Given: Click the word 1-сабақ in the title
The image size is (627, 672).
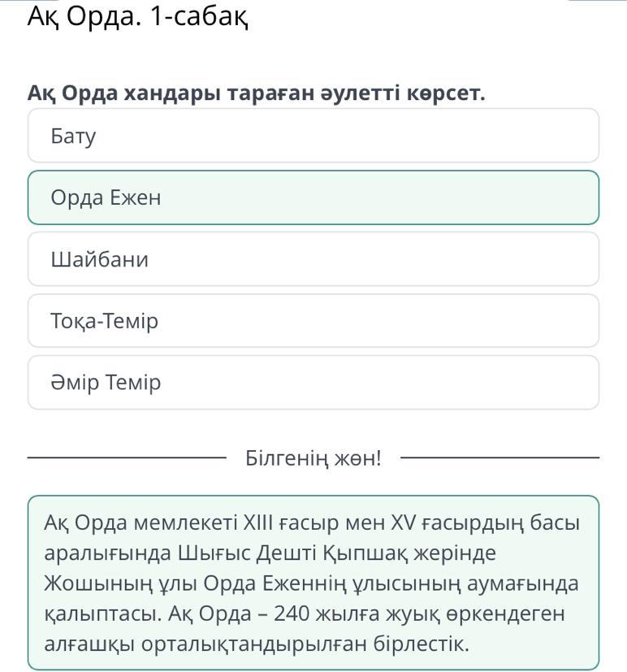Looking at the screenshot, I should point(200,17).
